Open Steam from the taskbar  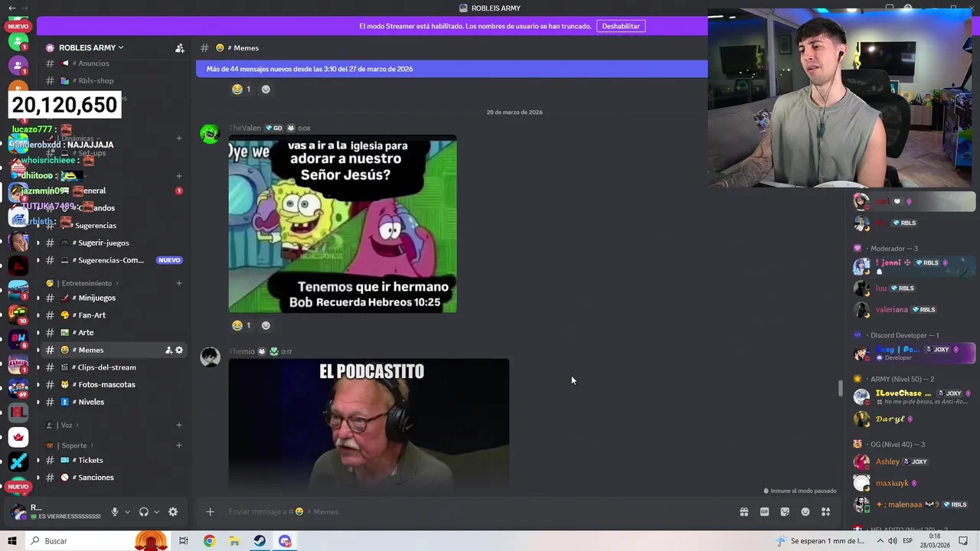[260, 541]
